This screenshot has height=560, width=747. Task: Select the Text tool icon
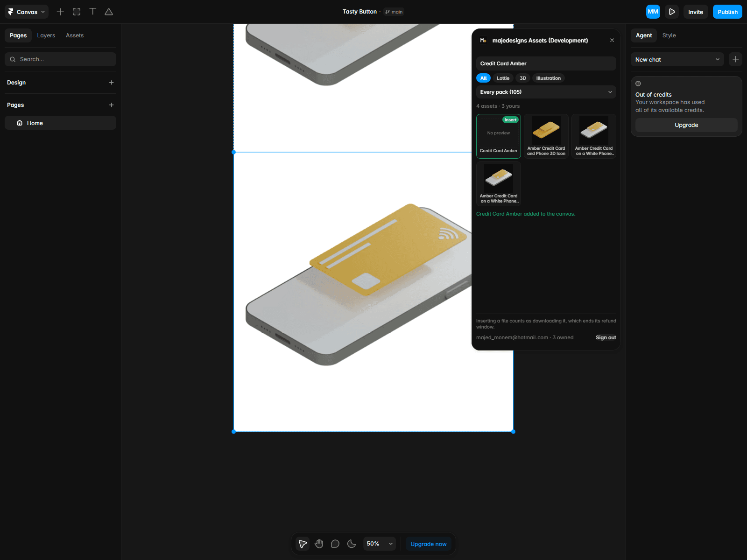tap(93, 12)
